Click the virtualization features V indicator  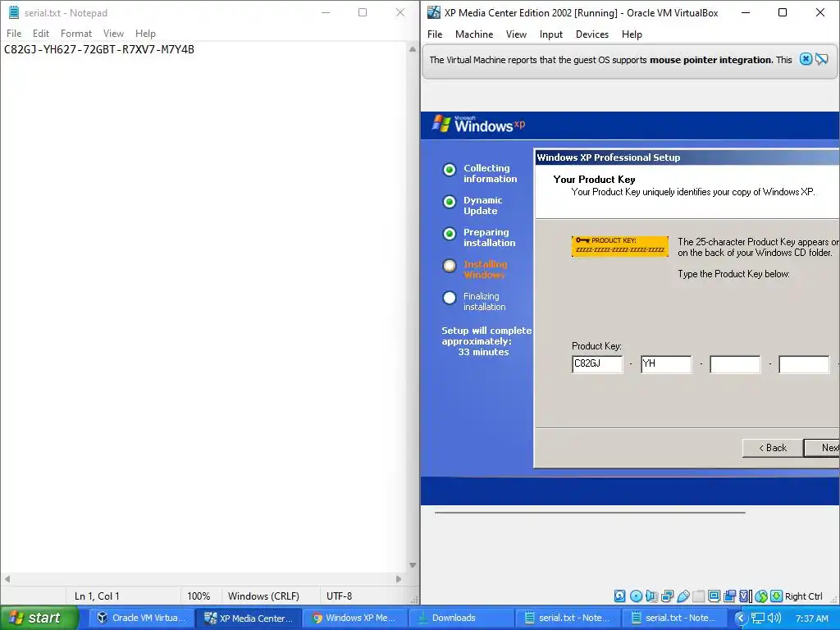click(745, 596)
